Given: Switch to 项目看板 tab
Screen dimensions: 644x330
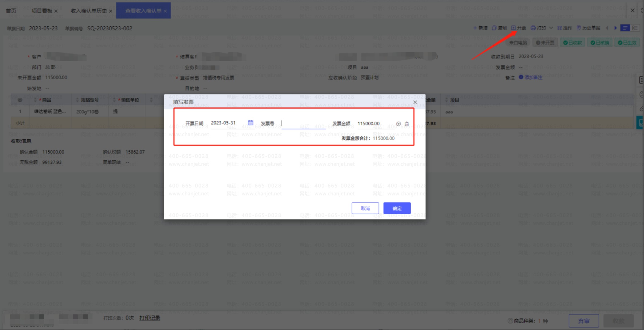Looking at the screenshot, I should [x=42, y=11].
